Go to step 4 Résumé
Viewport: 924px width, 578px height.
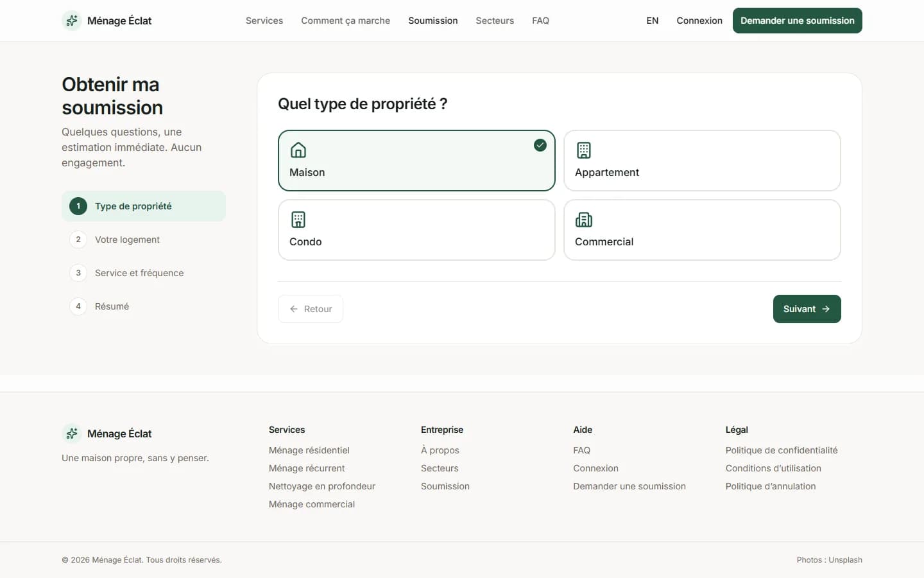[x=144, y=306]
